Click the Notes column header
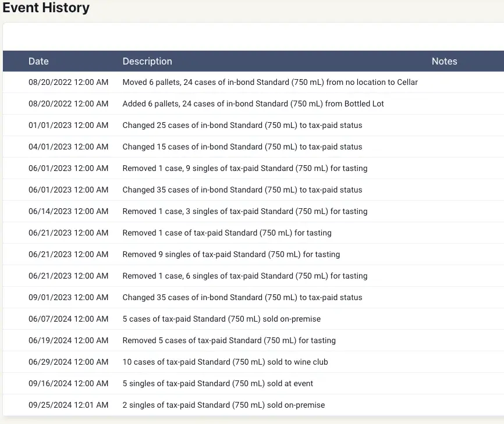This screenshot has height=424, width=504. [x=444, y=61]
